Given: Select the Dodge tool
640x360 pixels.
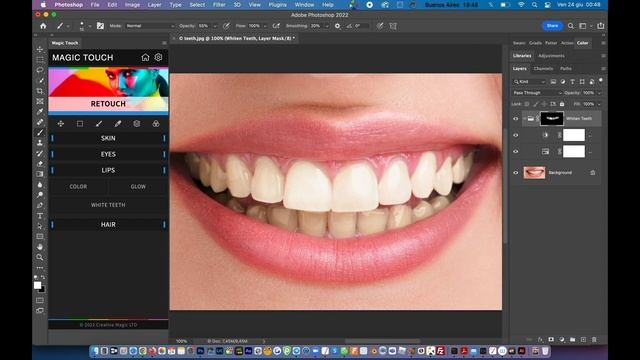Looking at the screenshot, I should coord(40,195).
